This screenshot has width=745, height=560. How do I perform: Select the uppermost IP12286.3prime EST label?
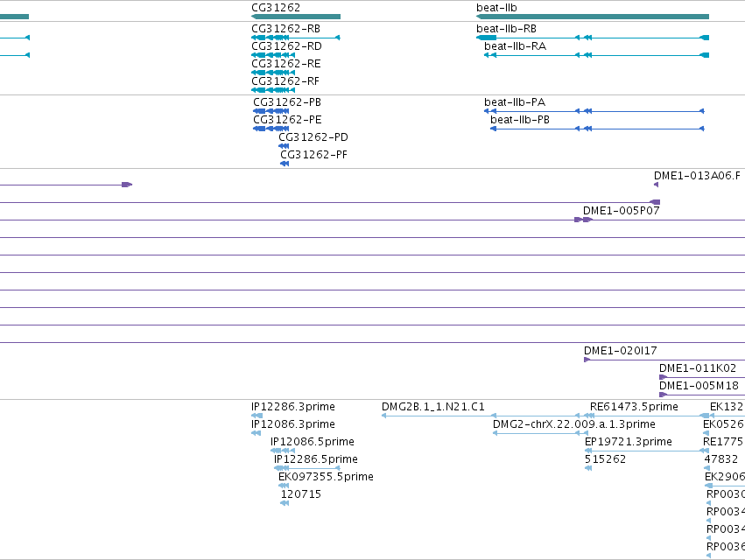click(293, 407)
